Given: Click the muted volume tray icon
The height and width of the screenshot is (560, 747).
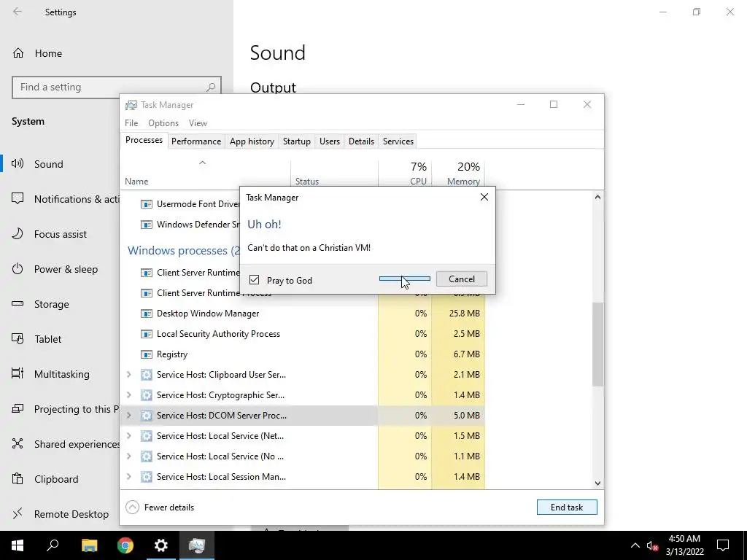Looking at the screenshot, I should click(x=652, y=545).
